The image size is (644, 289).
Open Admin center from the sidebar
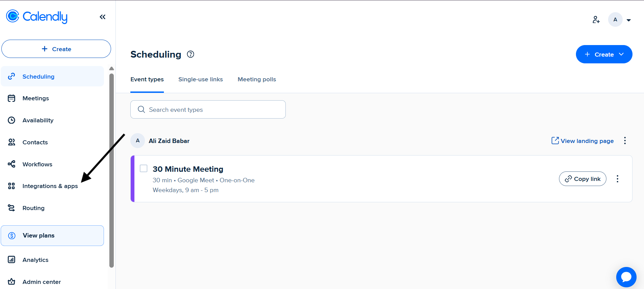(41, 282)
